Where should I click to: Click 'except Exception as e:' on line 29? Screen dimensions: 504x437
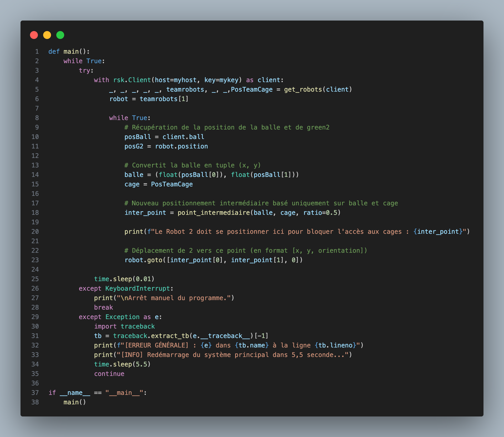click(x=120, y=317)
